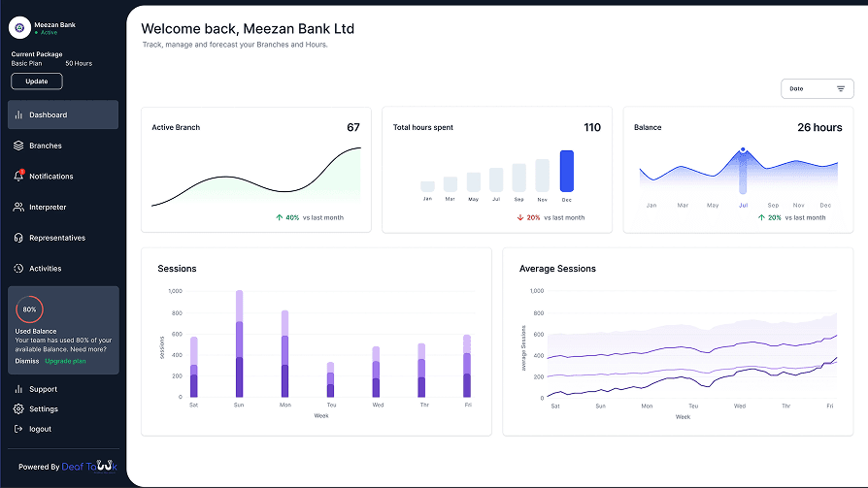This screenshot has width=868, height=488.
Task: Click the Representatives headset icon
Action: 18,238
